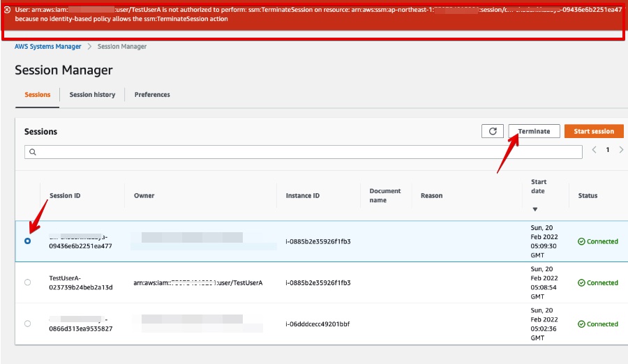Click the Start session button
This screenshot has height=364, width=628.
tap(594, 131)
